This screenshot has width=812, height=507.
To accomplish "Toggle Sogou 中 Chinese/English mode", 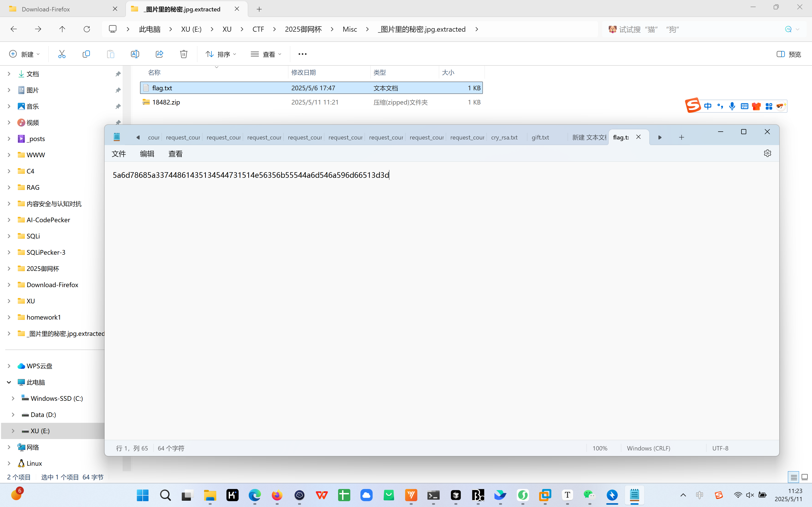I will (x=708, y=106).
